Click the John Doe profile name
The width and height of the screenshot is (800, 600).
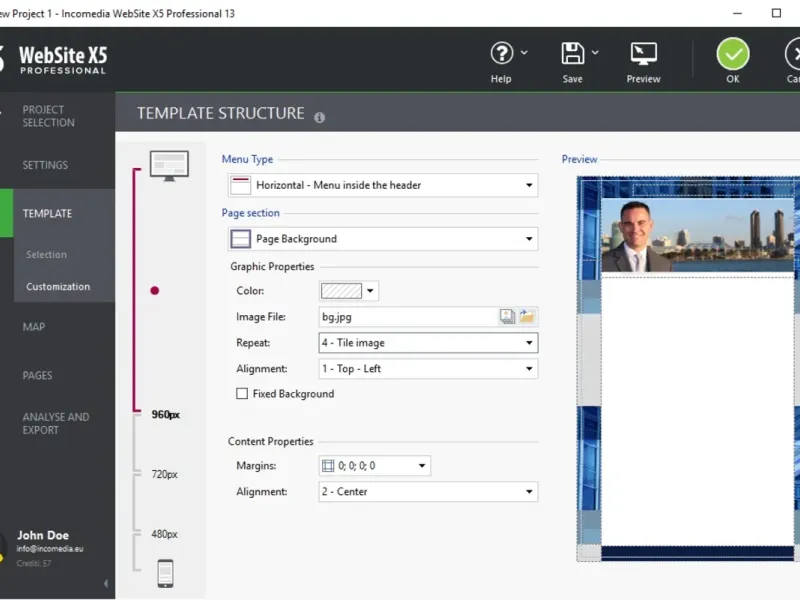[43, 535]
